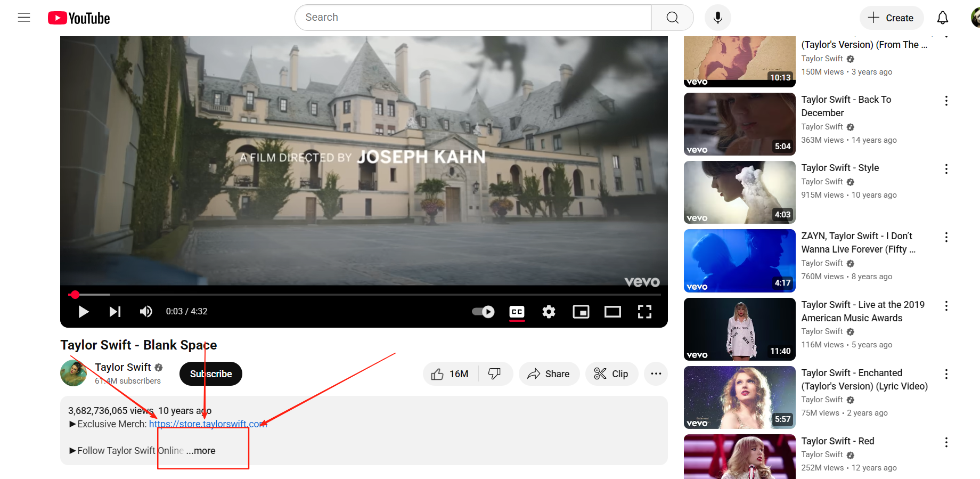Open options for Live at the 2019 AMAs
This screenshot has height=479, width=980.
946,306
